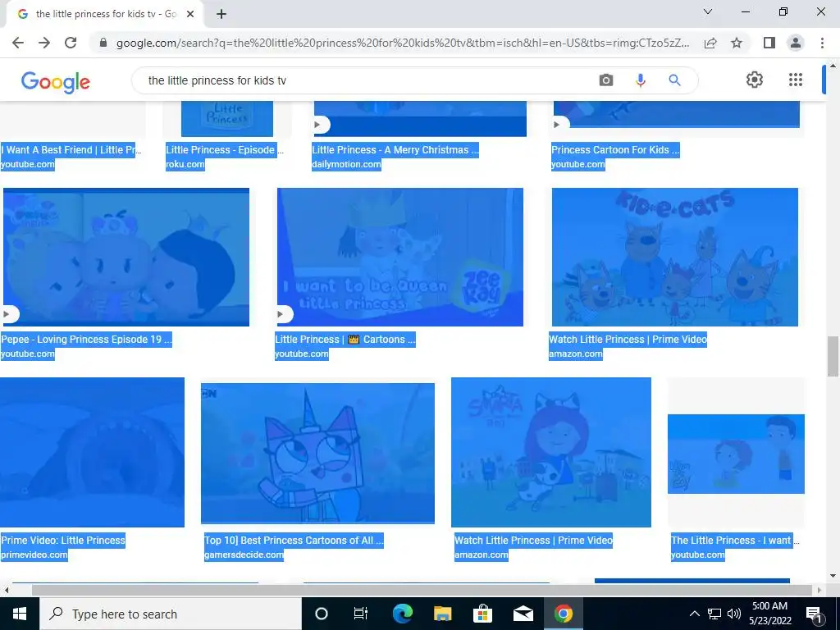The image size is (840, 630).
Task: Close the Google search tab
Action: (190, 14)
